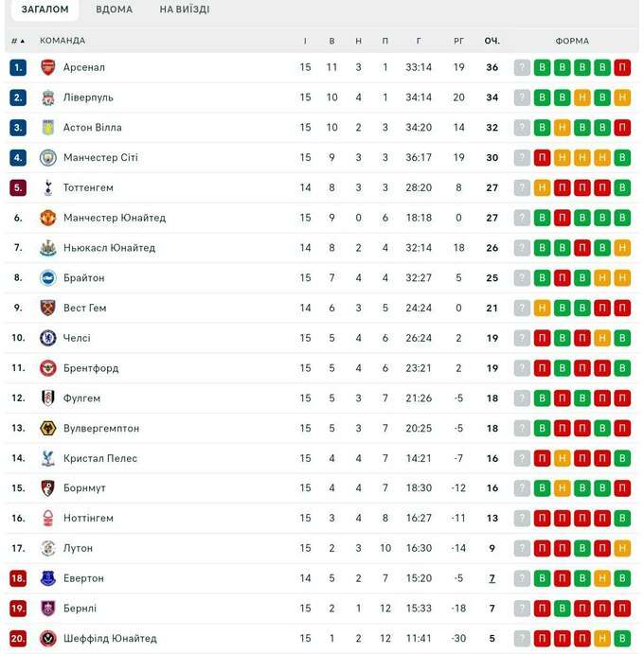This screenshot has width=644, height=654.
Task: Click the Arsenal club crest icon
Action: pos(47,67)
